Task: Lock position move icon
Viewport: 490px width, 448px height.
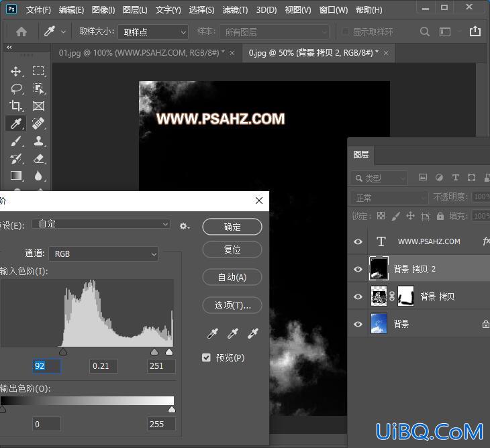Action: [x=410, y=215]
